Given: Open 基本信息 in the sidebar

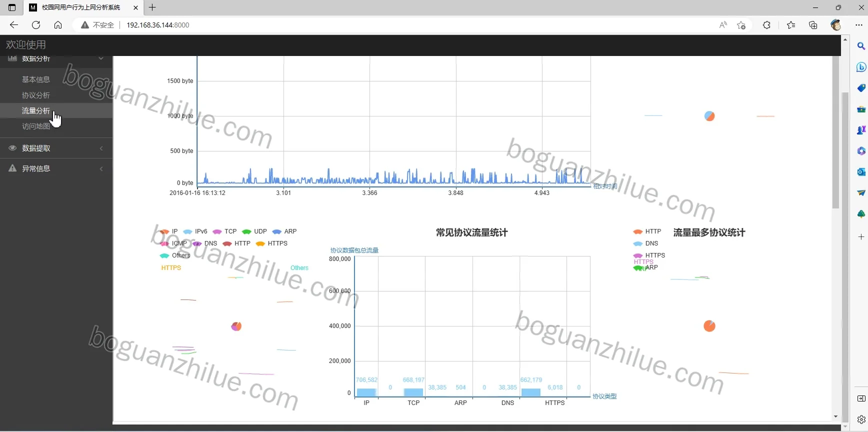Looking at the screenshot, I should (x=36, y=79).
